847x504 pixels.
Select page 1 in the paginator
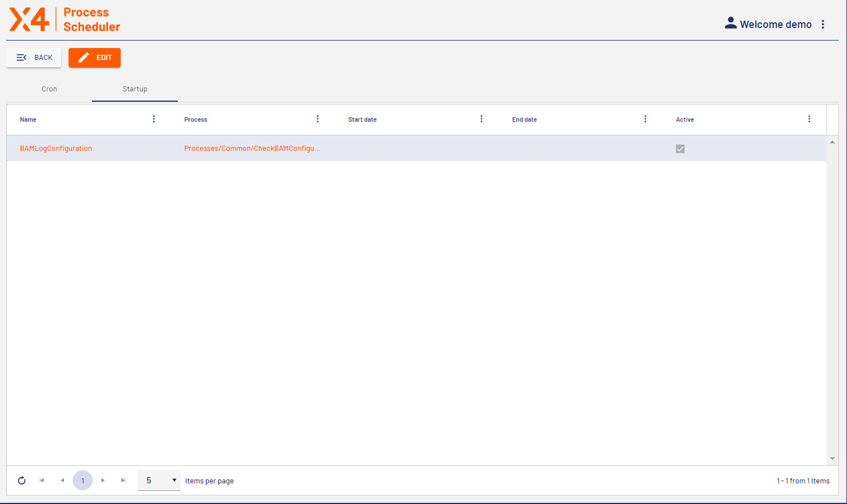(x=82, y=481)
